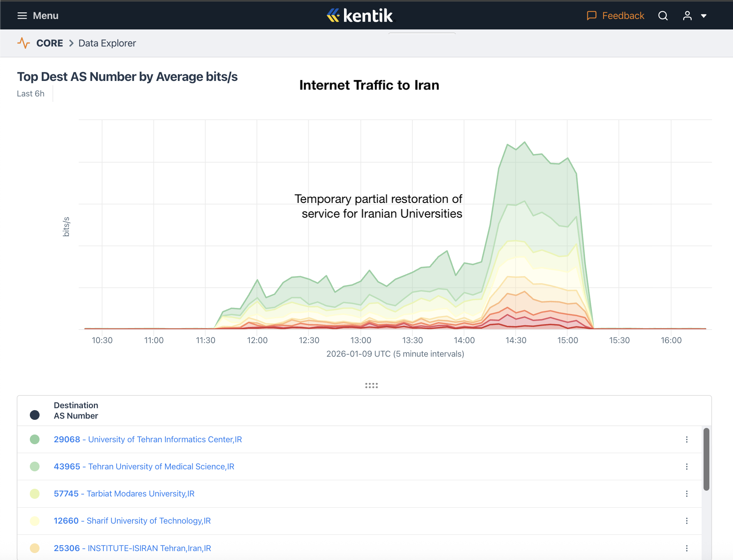Open the hamburger Menu icon
Screen dimensions: 733x560
pyautogui.click(x=22, y=15)
